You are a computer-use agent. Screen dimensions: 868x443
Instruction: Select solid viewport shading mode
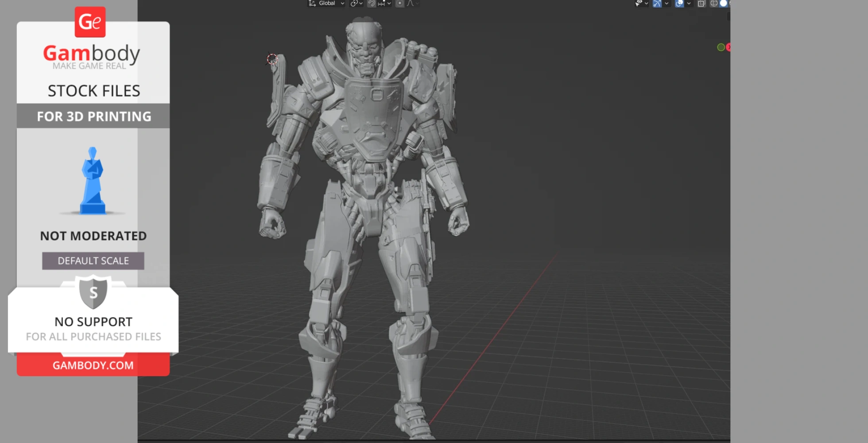point(723,4)
